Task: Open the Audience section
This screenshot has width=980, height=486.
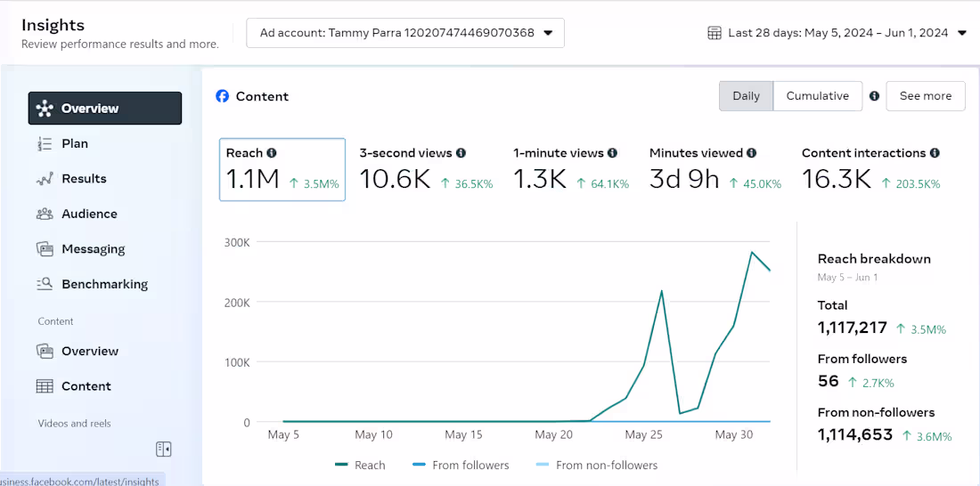Action: pos(89,214)
